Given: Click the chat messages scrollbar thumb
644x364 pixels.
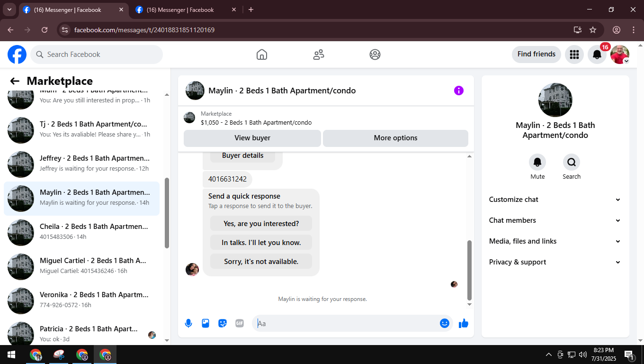Looking at the screenshot, I should (x=469, y=270).
